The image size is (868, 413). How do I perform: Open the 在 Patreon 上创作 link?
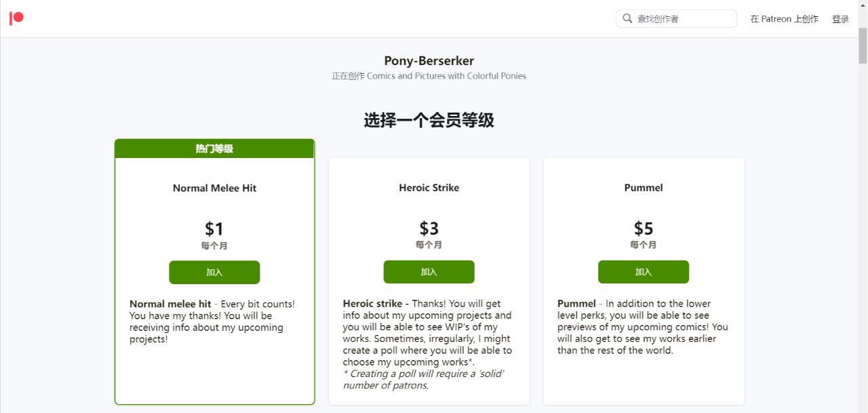[x=784, y=19]
